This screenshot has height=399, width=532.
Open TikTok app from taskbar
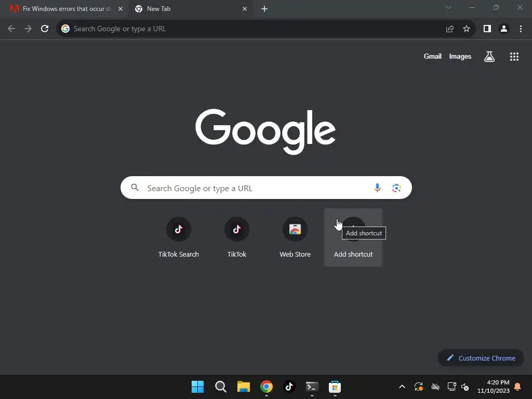(x=289, y=387)
